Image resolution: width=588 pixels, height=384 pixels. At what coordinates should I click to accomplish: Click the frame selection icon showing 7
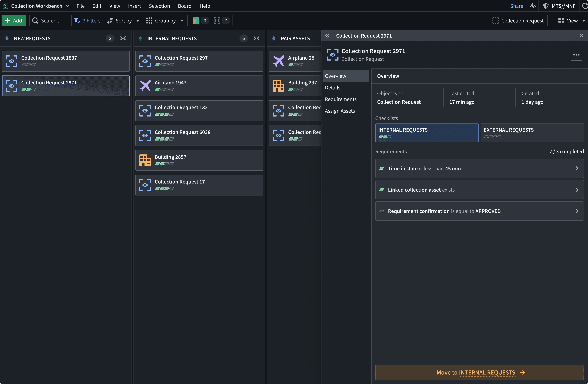(217, 21)
